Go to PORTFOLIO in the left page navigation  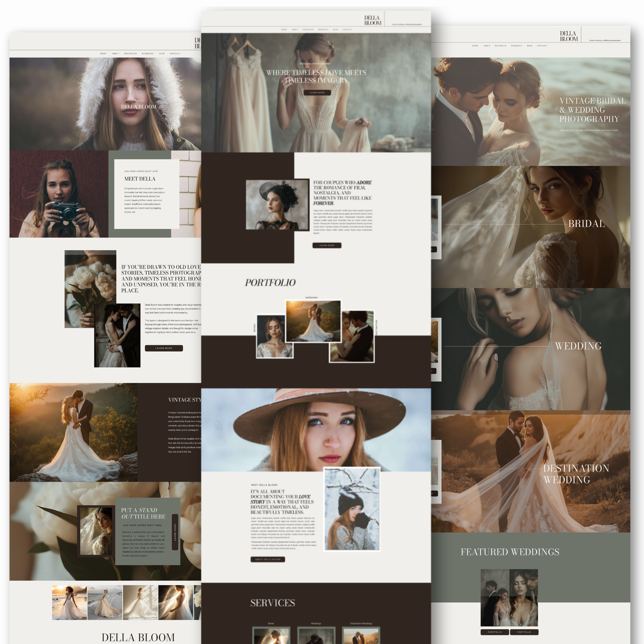point(131,53)
